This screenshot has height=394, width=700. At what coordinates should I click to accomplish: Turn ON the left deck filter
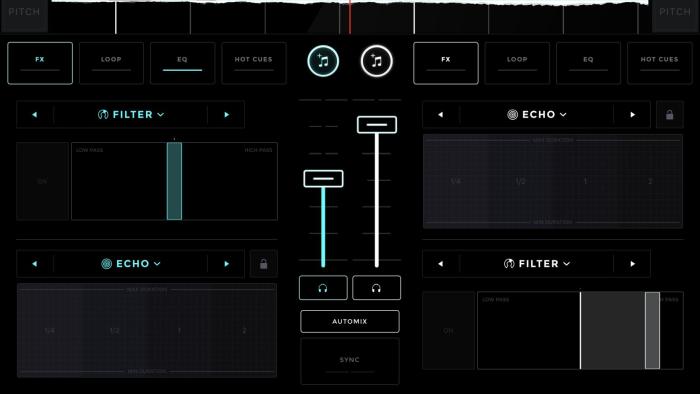(42, 181)
